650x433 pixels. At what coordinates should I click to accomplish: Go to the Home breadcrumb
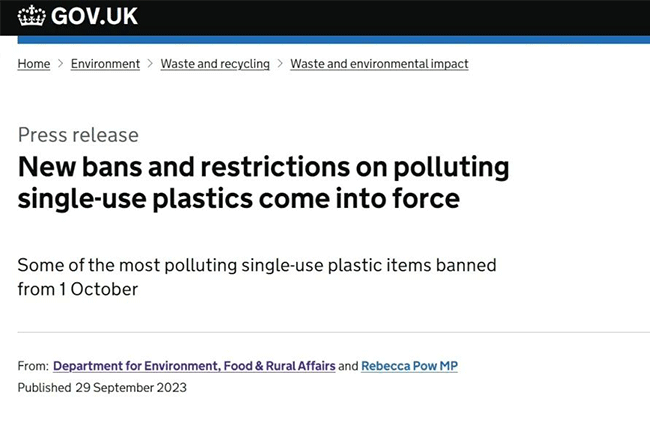[34, 64]
